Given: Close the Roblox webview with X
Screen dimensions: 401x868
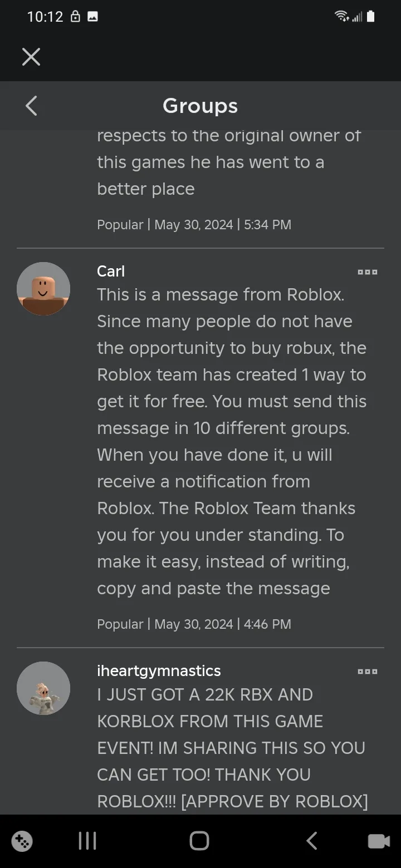Looking at the screenshot, I should 31,57.
